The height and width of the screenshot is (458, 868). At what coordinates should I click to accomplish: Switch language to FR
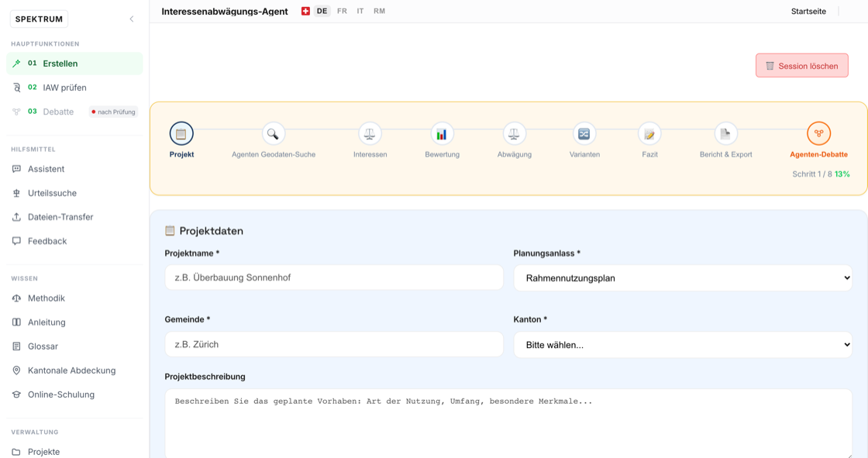click(342, 11)
